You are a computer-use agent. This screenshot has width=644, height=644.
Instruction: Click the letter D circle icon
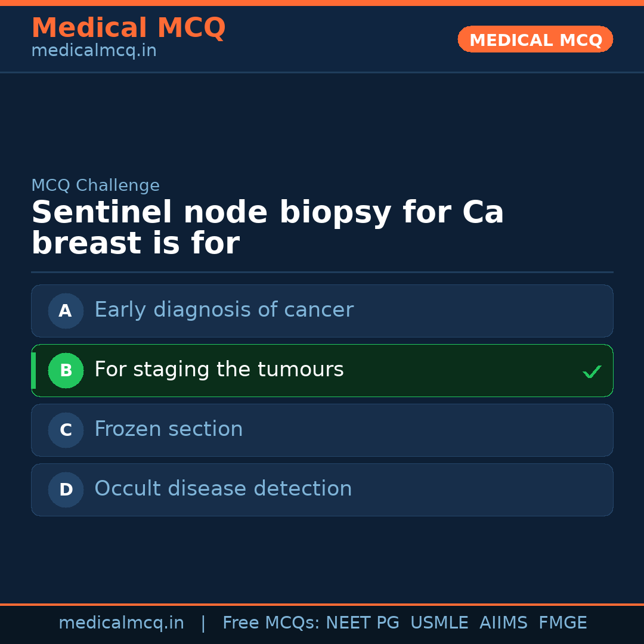tap(66, 490)
